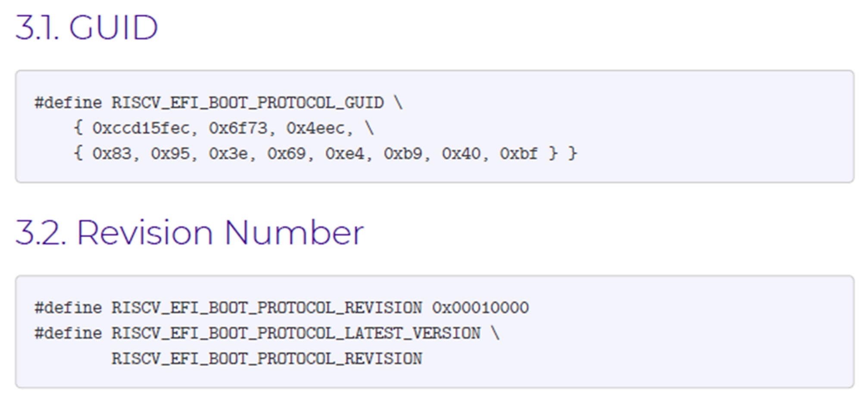The image size is (868, 396).
Task: Click RISCV_EFI_BOOT_PROTOCOL_REVISION on the first define line
Action: pyautogui.click(x=267, y=308)
